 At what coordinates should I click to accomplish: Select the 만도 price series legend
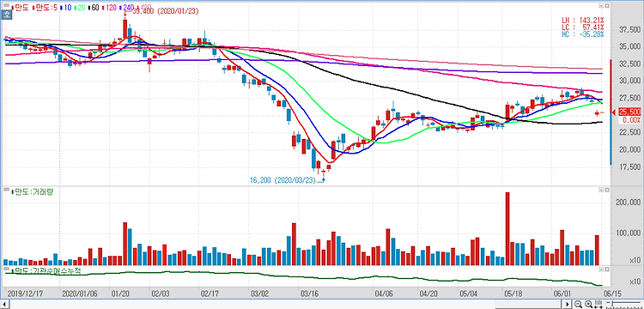click(20, 8)
